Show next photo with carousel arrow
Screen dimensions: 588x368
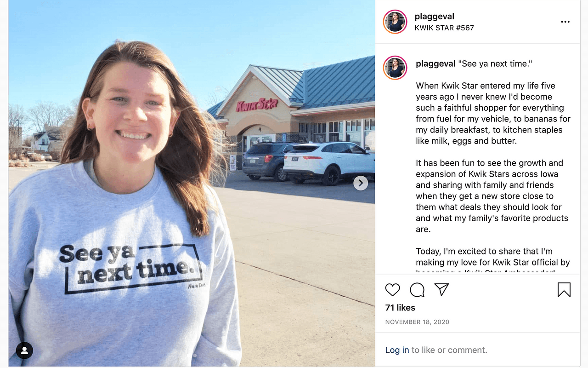(x=361, y=183)
